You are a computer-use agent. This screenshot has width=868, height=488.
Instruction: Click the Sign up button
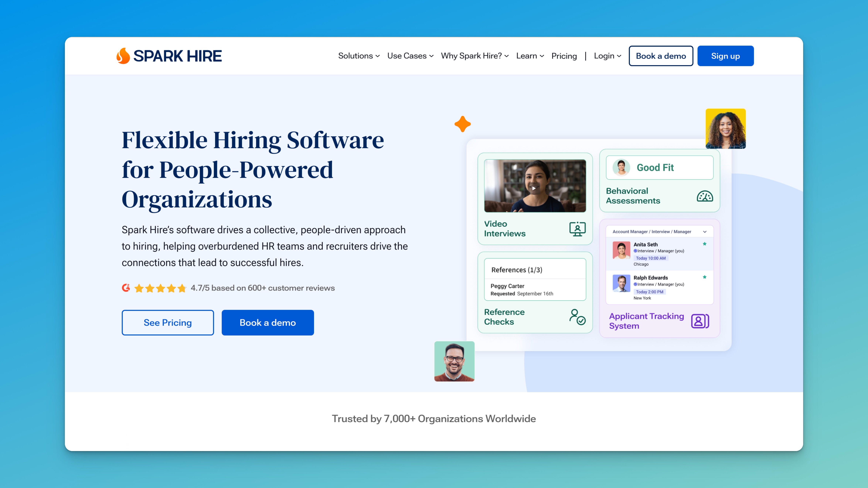tap(725, 56)
